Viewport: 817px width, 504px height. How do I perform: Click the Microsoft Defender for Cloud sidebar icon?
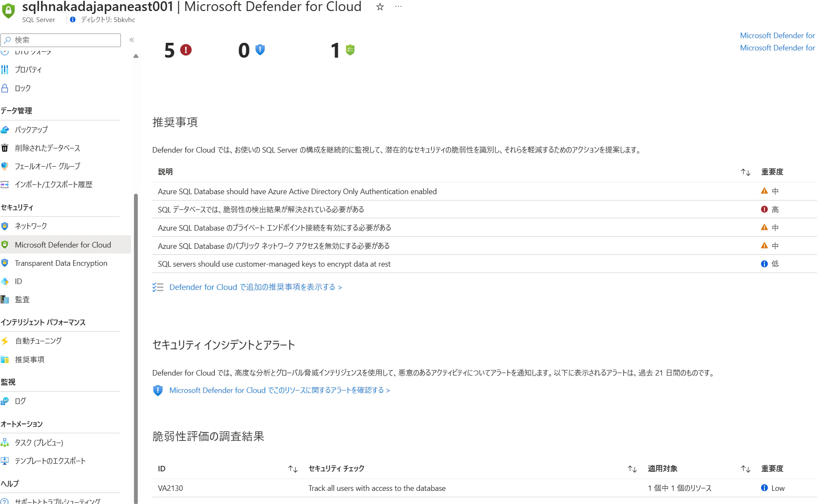5,245
